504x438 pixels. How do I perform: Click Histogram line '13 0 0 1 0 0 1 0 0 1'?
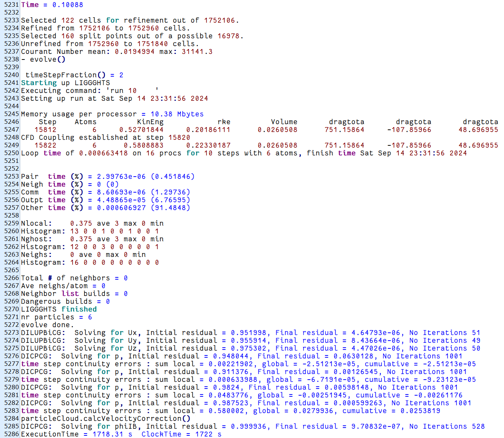coord(90,231)
